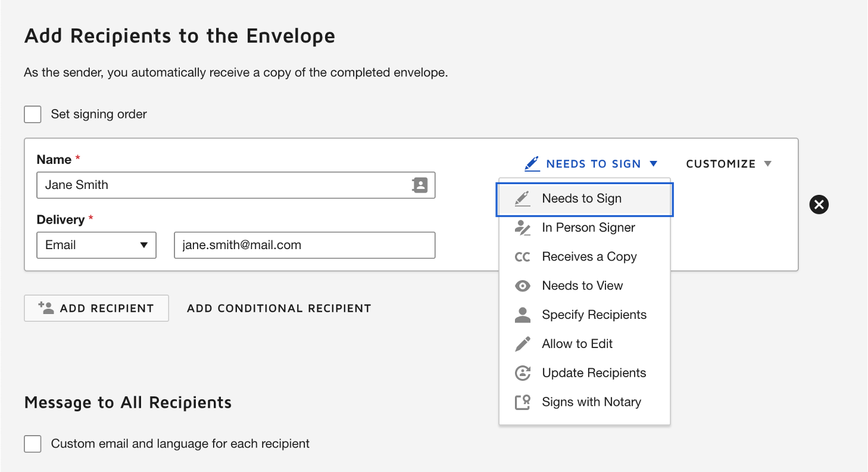This screenshot has height=472, width=868.
Task: Click inside the jane.smith@mail.com email field
Action: 304,245
